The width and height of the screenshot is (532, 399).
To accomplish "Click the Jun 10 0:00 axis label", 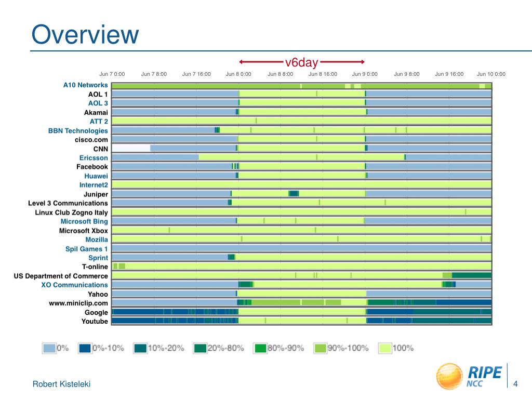I will coord(491,74).
